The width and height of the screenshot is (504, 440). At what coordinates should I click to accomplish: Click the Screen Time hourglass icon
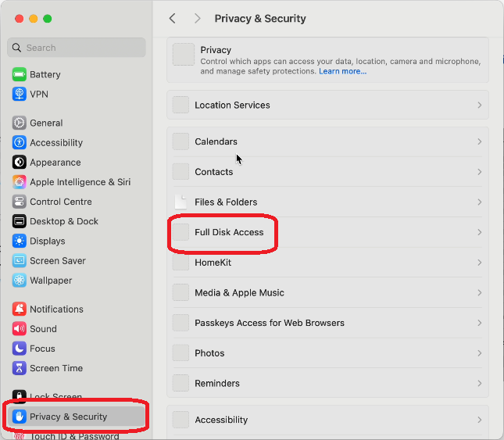(x=20, y=368)
